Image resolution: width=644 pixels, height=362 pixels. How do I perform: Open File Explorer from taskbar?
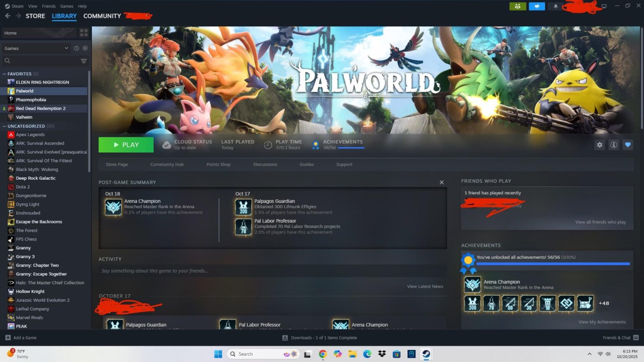tap(352, 354)
